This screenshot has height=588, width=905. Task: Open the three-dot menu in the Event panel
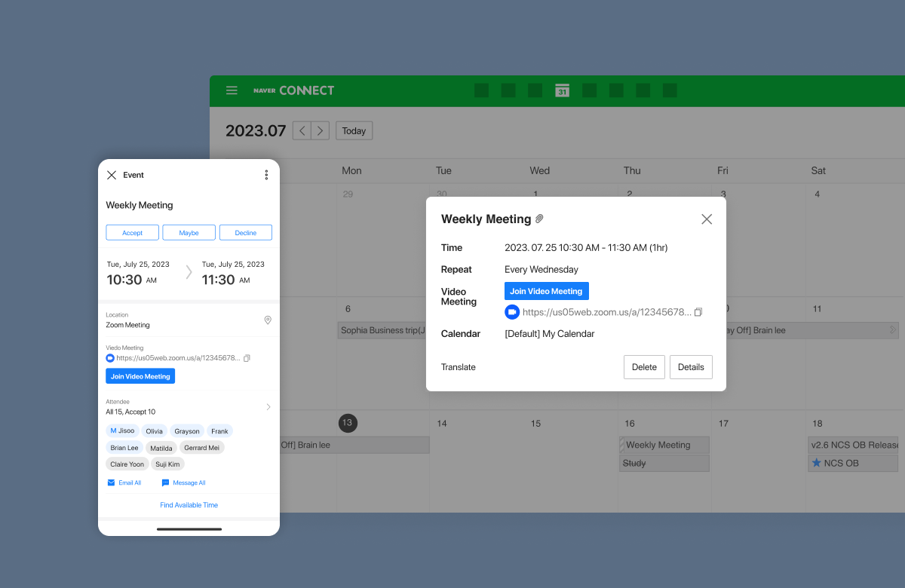266,174
